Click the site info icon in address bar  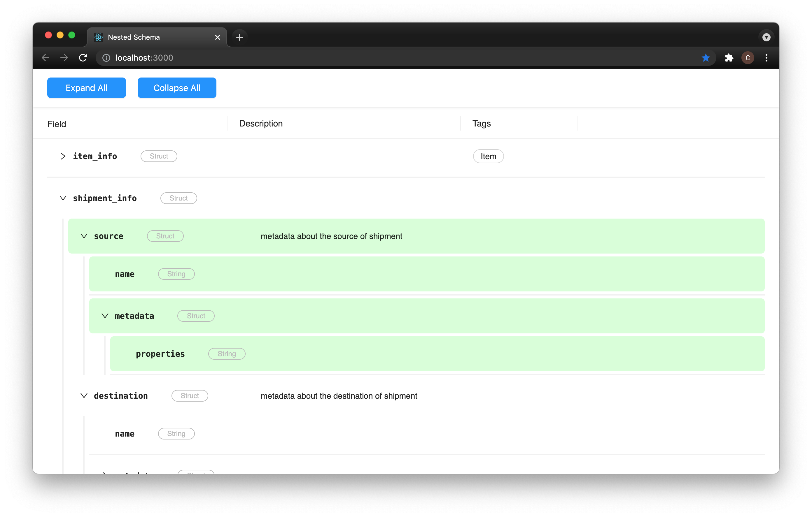pyautogui.click(x=106, y=58)
